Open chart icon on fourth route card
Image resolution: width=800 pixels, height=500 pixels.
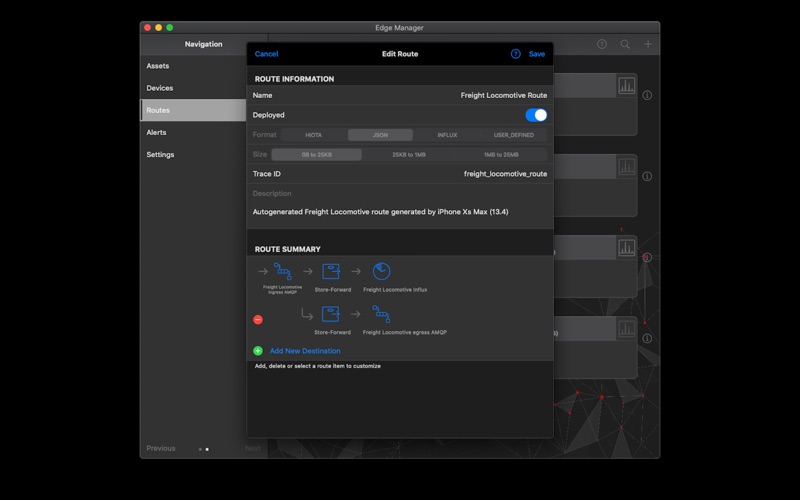pyautogui.click(x=627, y=329)
